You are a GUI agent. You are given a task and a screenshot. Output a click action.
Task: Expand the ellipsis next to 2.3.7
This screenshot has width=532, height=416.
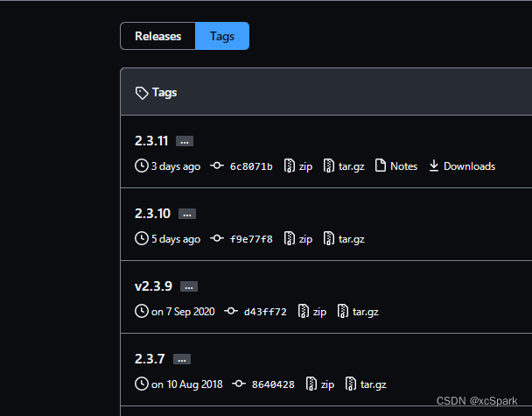click(182, 359)
